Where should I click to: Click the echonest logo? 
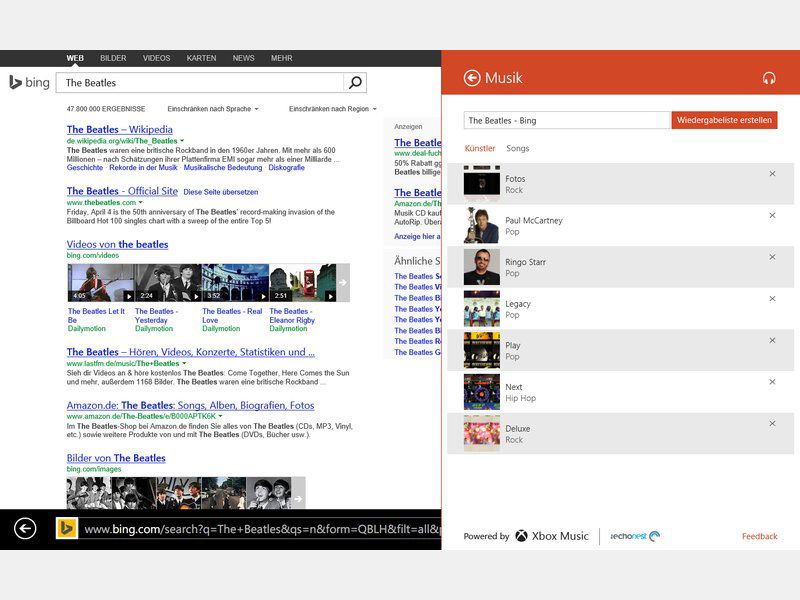point(635,536)
